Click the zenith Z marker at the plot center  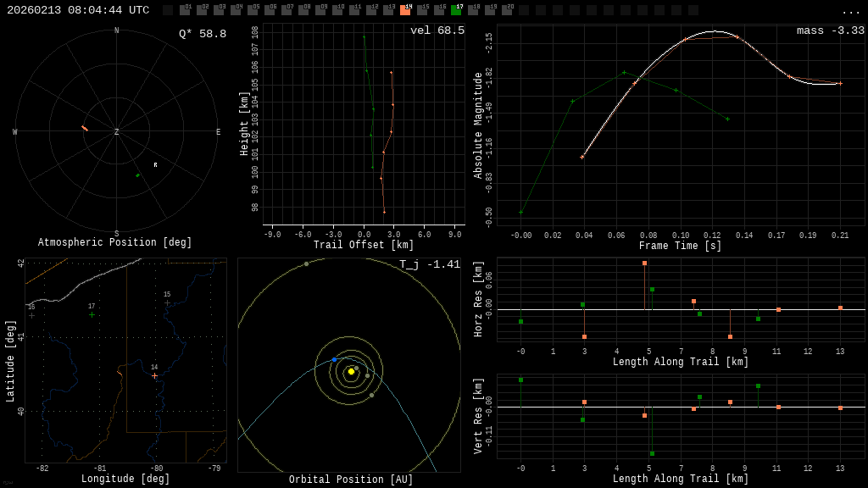click(x=116, y=132)
